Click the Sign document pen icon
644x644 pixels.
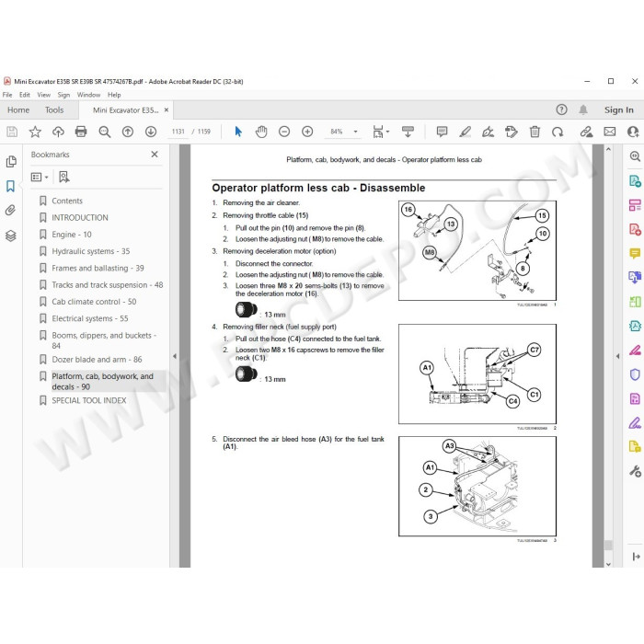point(488,132)
